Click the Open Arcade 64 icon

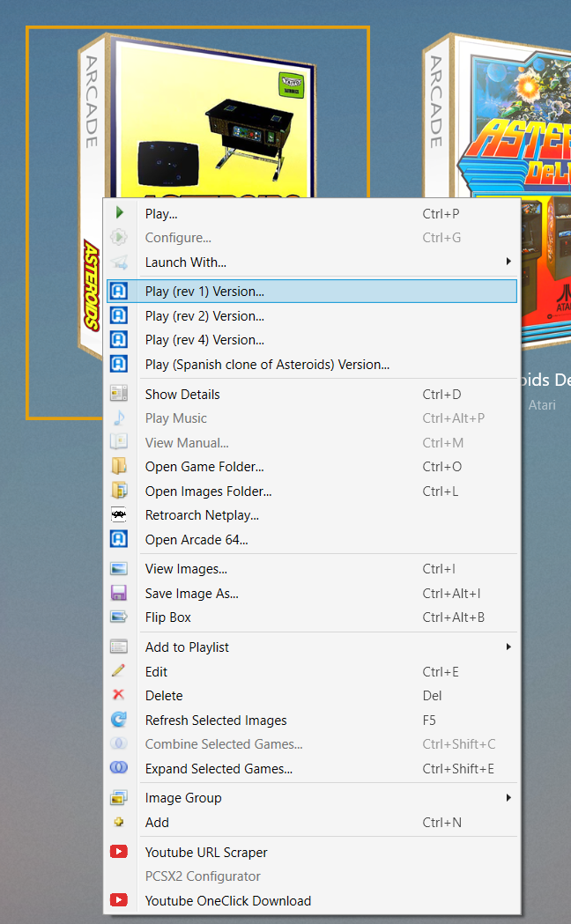(119, 539)
